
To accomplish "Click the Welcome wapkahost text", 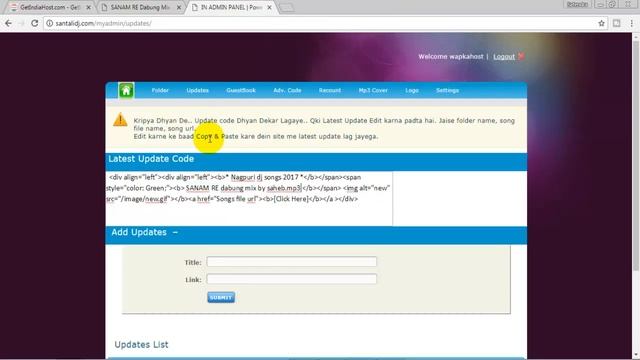I will click(x=451, y=57).
